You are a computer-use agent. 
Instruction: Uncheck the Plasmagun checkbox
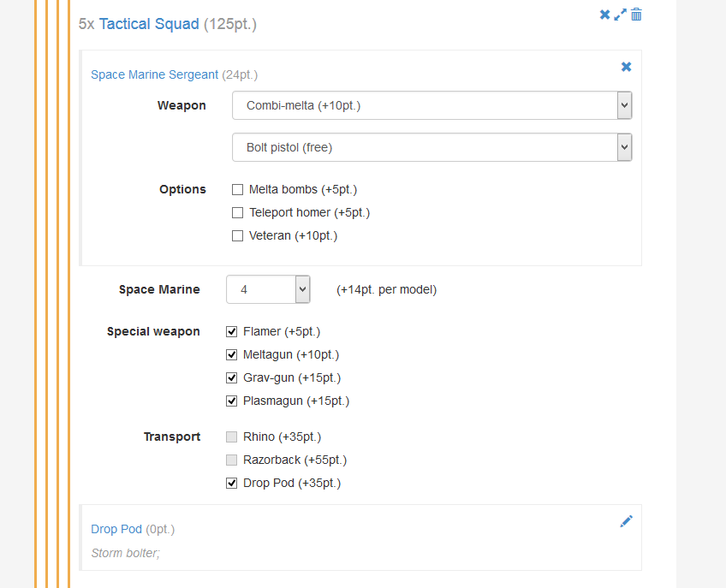(231, 401)
